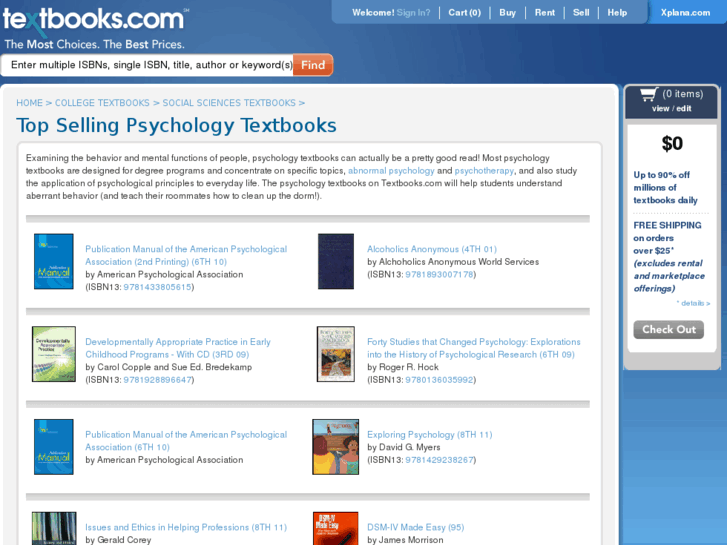
Task: Open Cart (0) in top navigation
Action: tap(464, 13)
